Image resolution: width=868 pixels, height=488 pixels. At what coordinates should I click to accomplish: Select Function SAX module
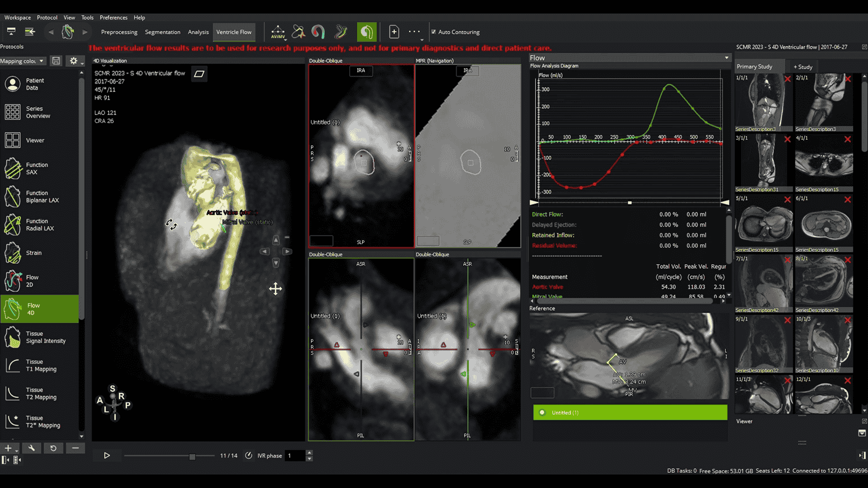39,168
